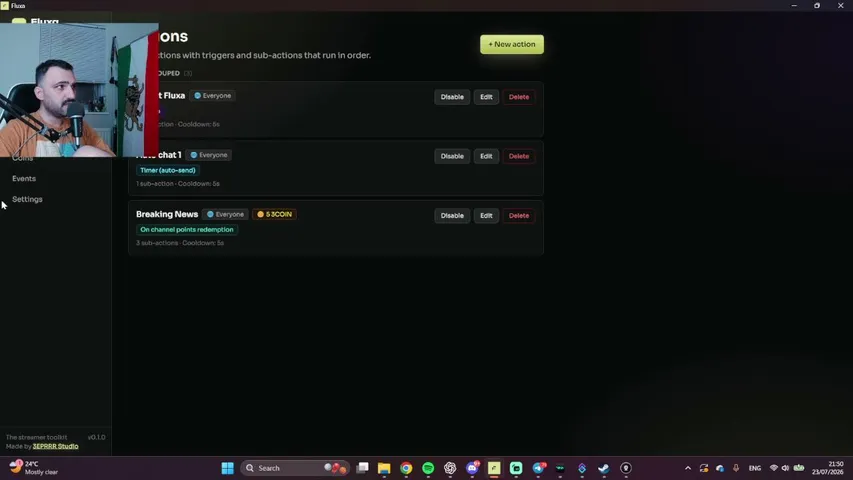
Task: Open the Events sidebar page
Action: [24, 179]
